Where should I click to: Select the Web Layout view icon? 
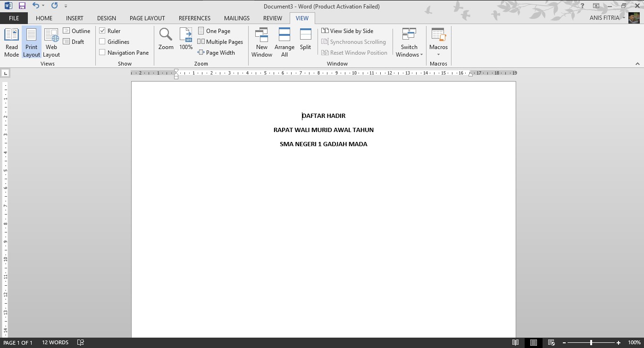(51, 42)
